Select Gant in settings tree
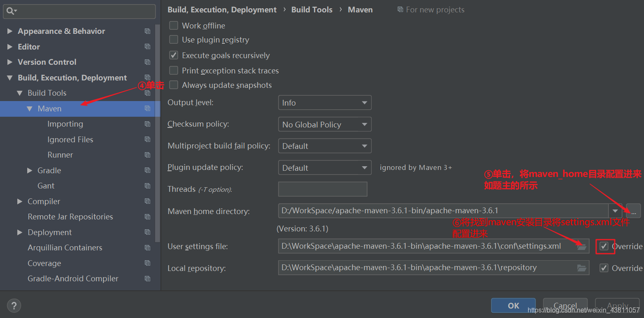 46,186
